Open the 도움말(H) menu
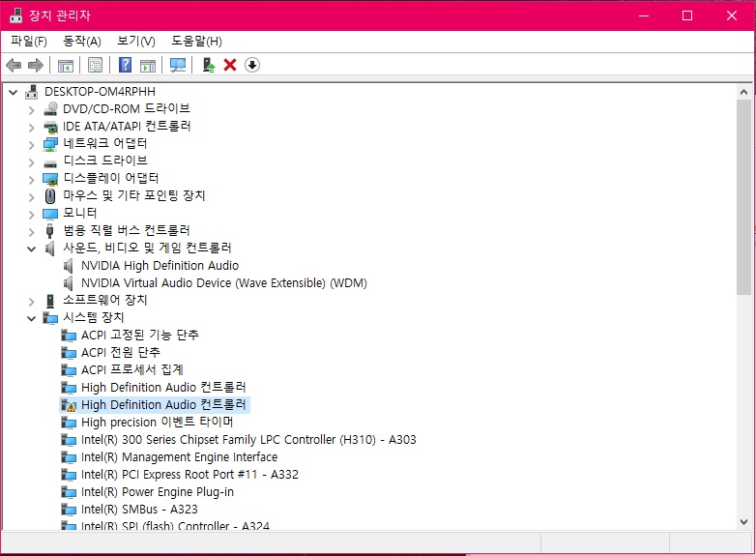Screen dimensions: 756x556 [196, 41]
